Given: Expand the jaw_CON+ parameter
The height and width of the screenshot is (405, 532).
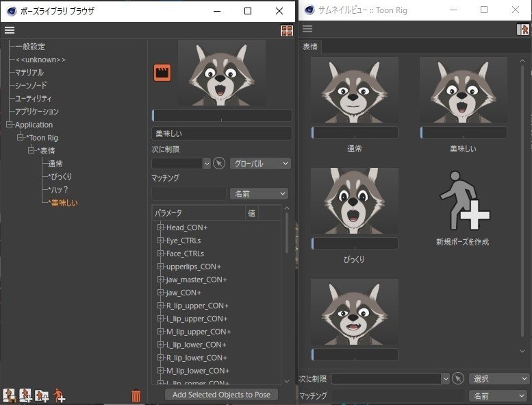Looking at the screenshot, I should tap(160, 293).
